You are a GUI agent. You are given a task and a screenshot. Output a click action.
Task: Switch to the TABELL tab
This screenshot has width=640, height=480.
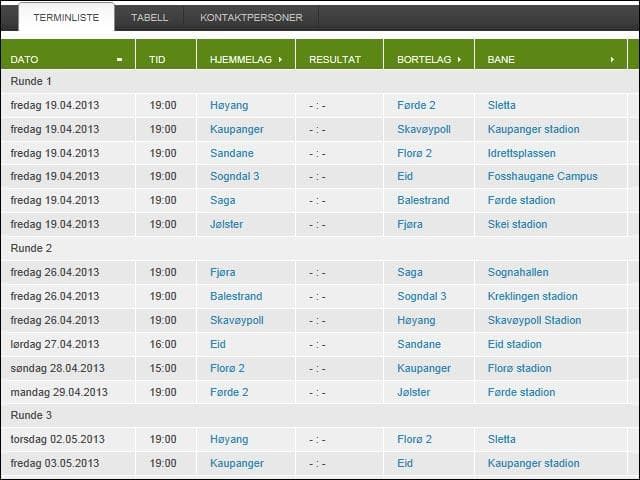149,17
